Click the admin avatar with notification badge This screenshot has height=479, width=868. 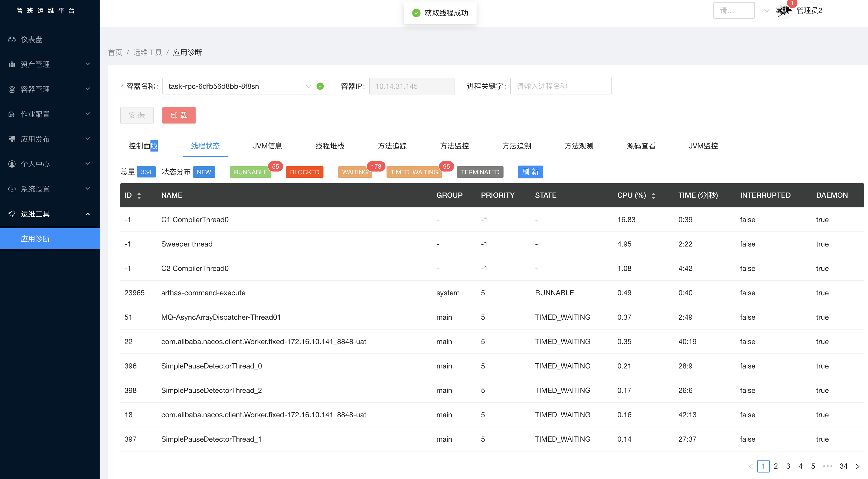click(x=784, y=11)
